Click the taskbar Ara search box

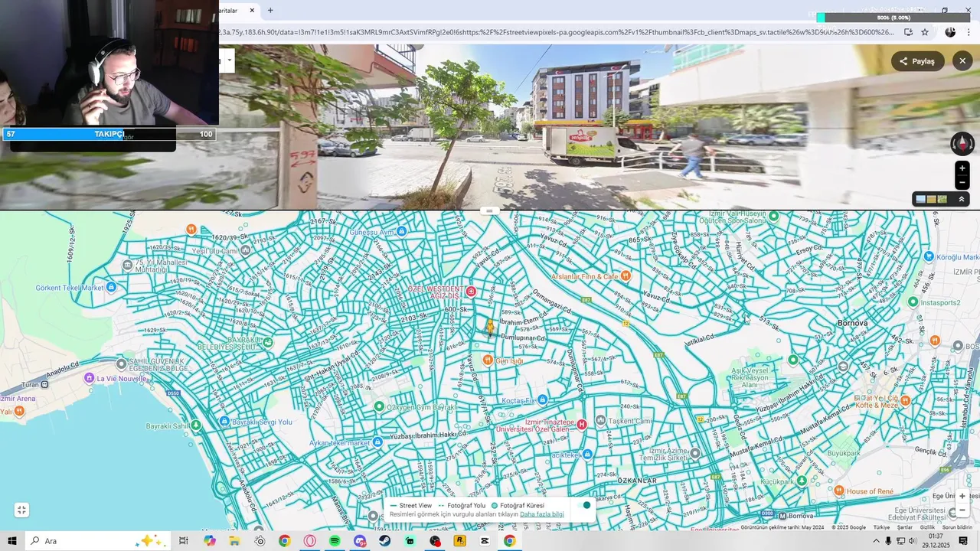pos(98,541)
